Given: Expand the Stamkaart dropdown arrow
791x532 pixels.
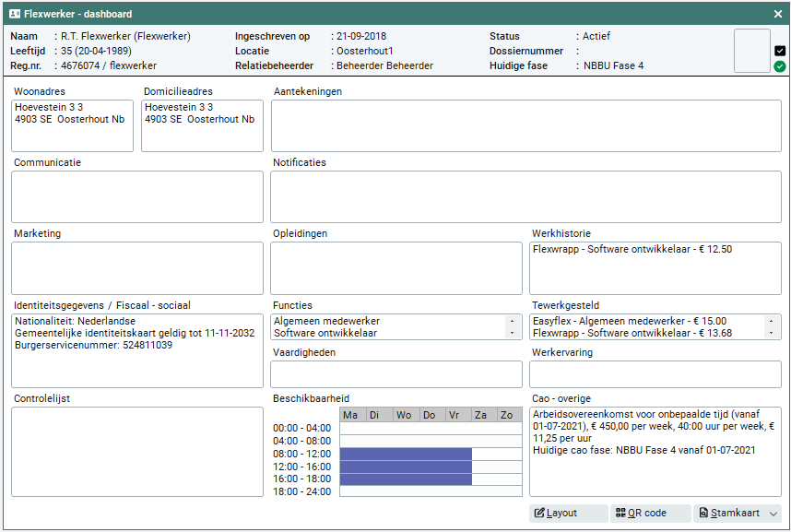Looking at the screenshot, I should click(x=773, y=514).
